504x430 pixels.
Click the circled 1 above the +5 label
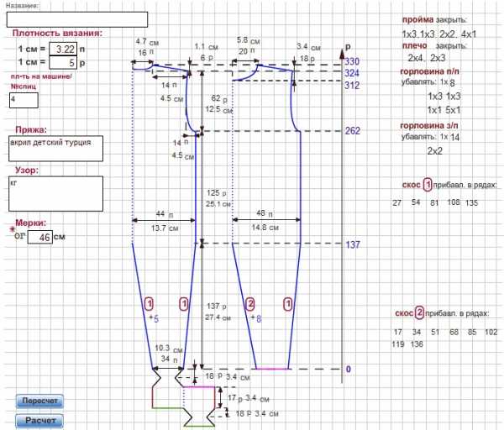click(150, 303)
